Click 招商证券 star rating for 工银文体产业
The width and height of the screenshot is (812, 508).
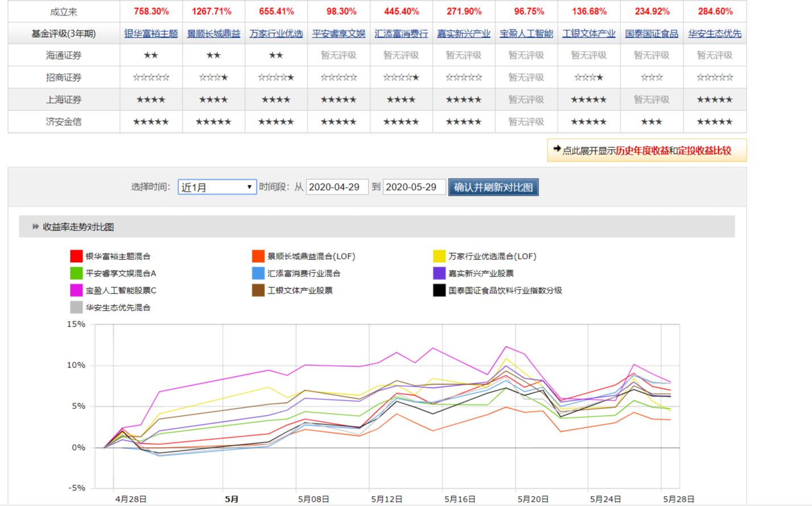(589, 77)
